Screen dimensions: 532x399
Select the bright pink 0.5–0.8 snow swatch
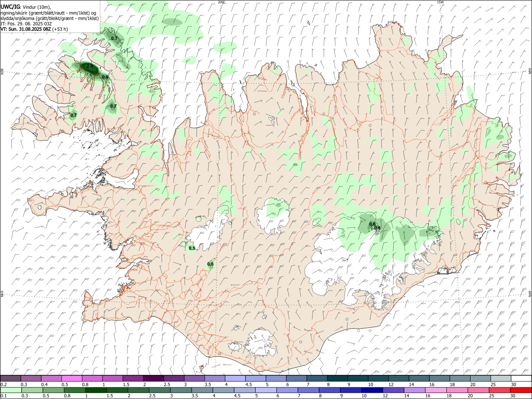(x=71, y=378)
